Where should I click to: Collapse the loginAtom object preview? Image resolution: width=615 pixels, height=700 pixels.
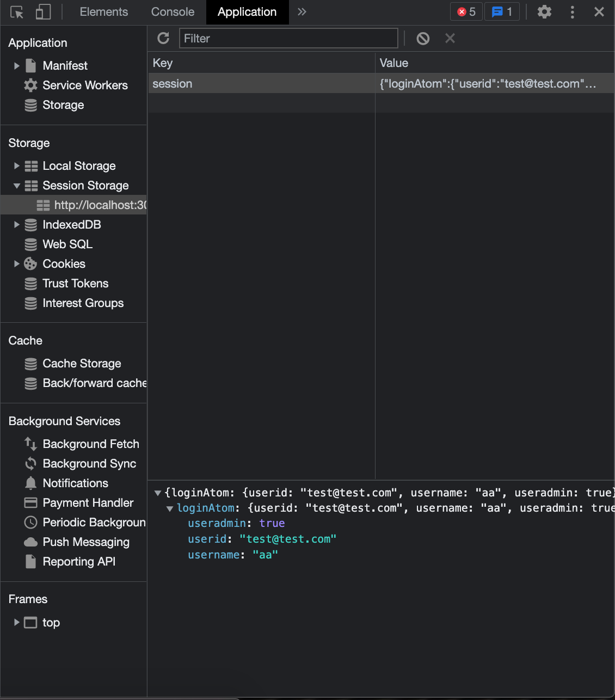[x=170, y=508]
